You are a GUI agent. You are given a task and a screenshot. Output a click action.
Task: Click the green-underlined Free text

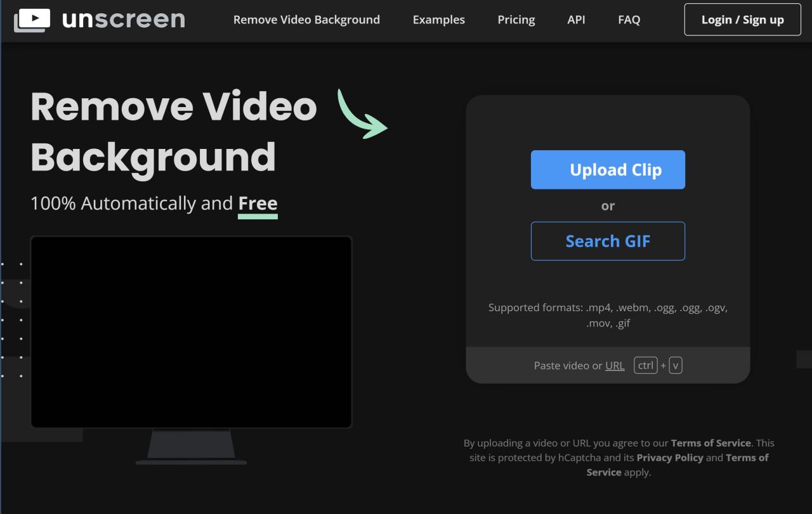(x=258, y=203)
